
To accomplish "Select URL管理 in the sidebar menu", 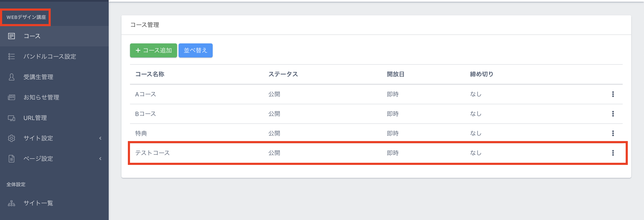I will click(35, 118).
